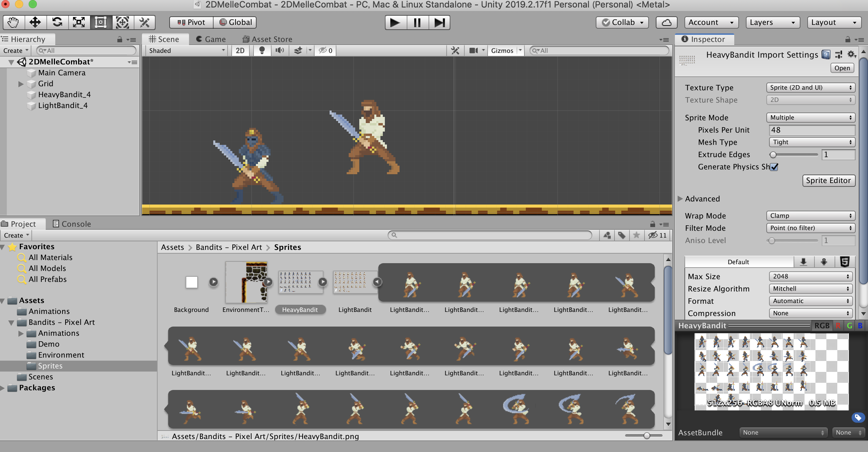Select the Rect tool
Screen dimensions: 868x452
click(x=101, y=22)
